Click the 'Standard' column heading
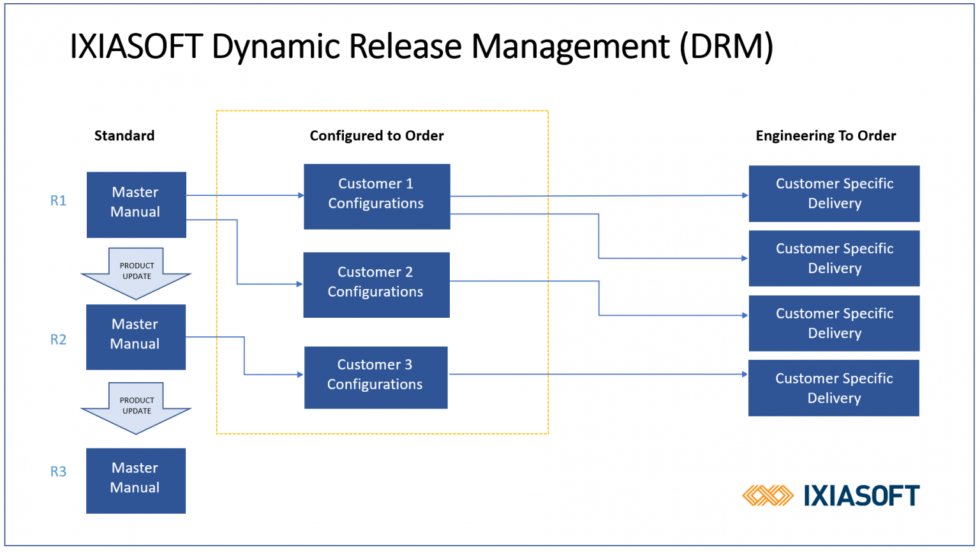980x552 pixels. coord(124,135)
